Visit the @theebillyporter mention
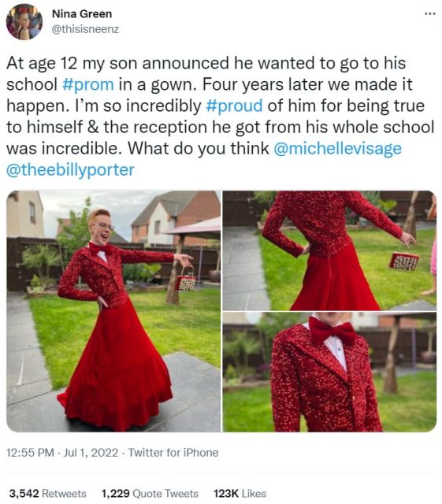This screenshot has width=442, height=504. [x=70, y=170]
